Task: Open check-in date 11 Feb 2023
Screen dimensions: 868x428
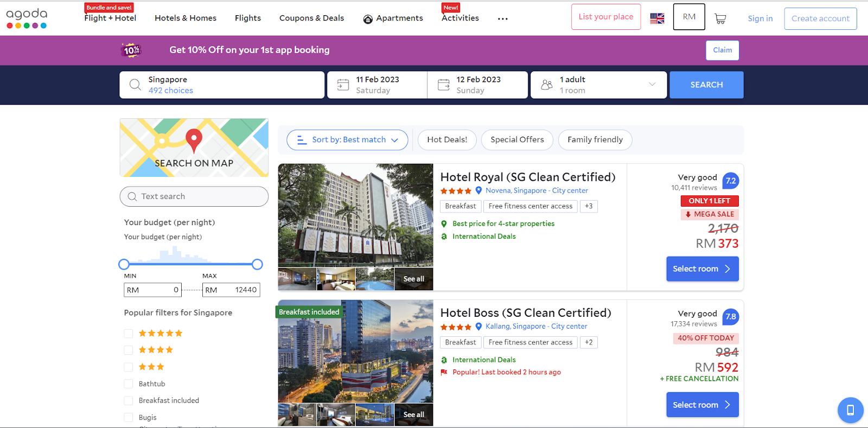Action: point(377,85)
